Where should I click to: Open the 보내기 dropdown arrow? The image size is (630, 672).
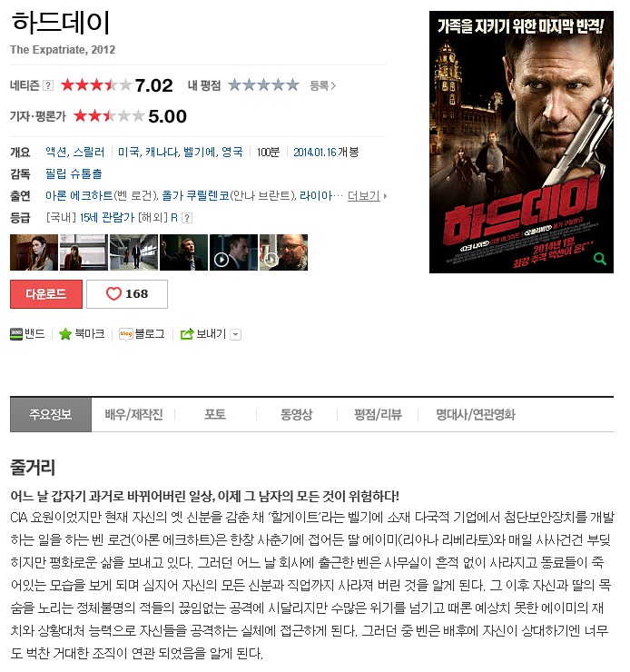pos(235,335)
